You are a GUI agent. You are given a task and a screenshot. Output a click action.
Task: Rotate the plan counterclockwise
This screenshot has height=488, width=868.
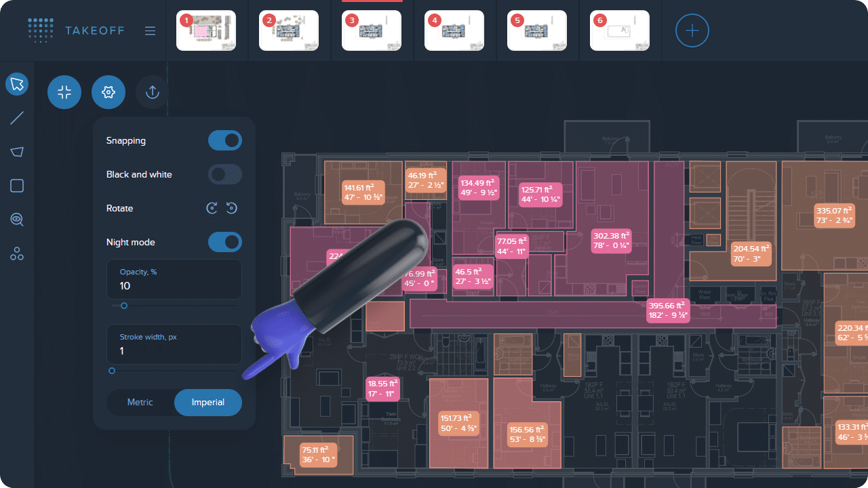click(232, 208)
